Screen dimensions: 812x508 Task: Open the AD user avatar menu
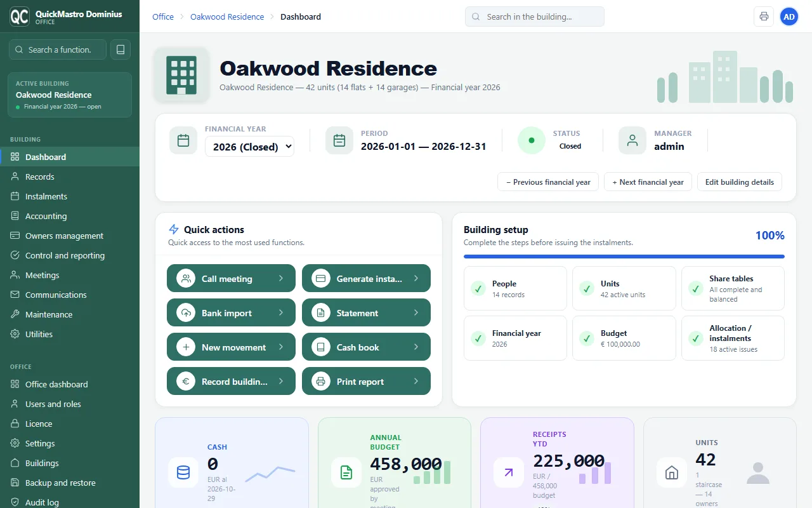click(789, 17)
